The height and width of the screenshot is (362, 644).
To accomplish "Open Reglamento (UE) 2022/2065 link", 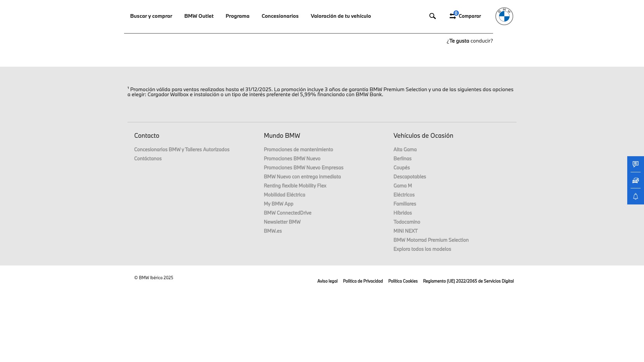I will click(468, 281).
